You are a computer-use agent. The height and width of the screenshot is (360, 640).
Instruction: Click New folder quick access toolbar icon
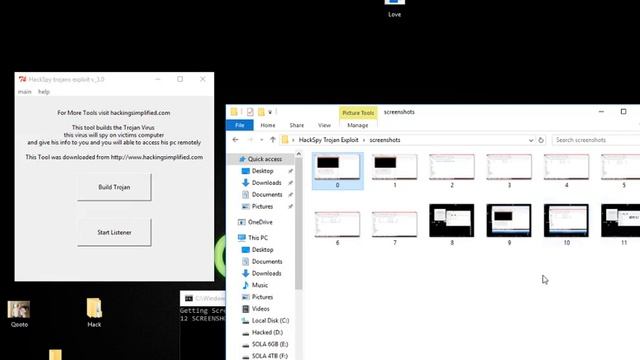pyautogui.click(x=261, y=112)
